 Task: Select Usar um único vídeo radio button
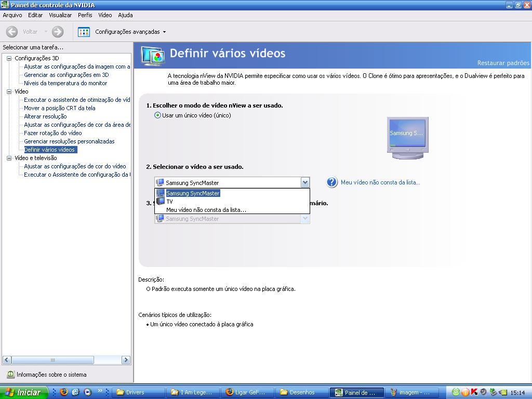coord(158,115)
